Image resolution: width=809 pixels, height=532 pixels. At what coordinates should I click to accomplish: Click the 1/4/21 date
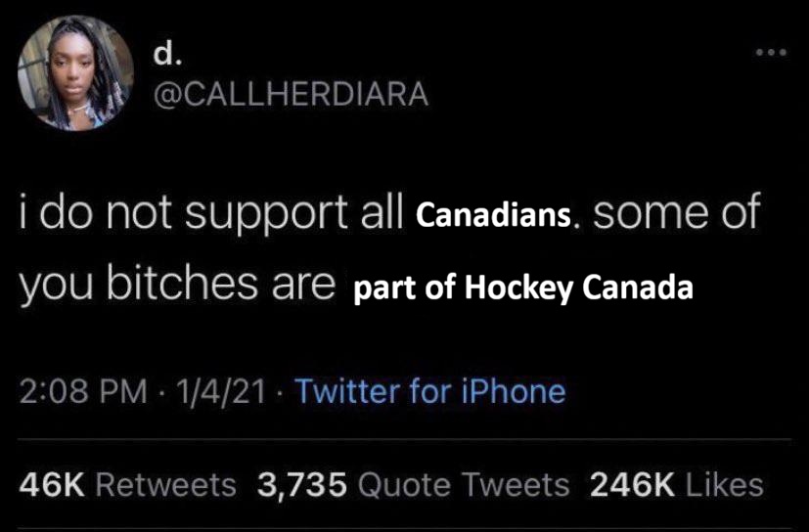[209, 392]
